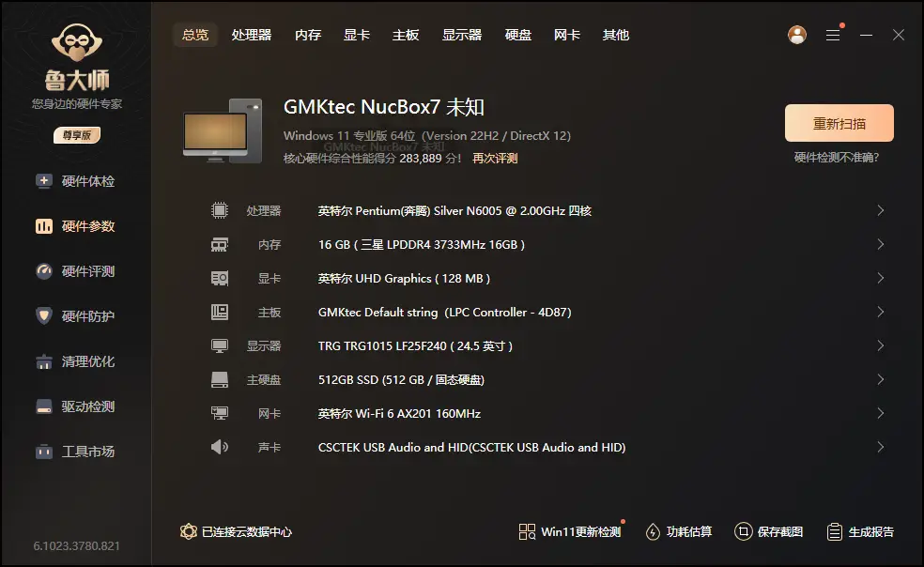Open the user account avatar
Viewport: 924px width, 567px height.
pos(796,35)
